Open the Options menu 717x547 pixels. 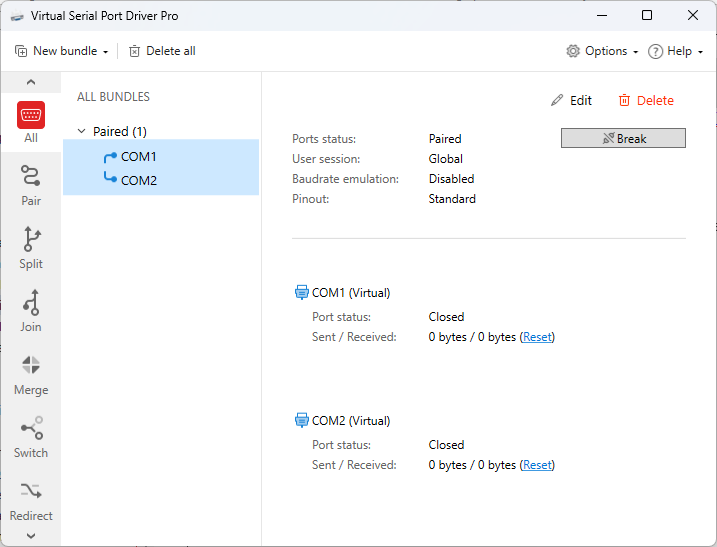pos(602,51)
